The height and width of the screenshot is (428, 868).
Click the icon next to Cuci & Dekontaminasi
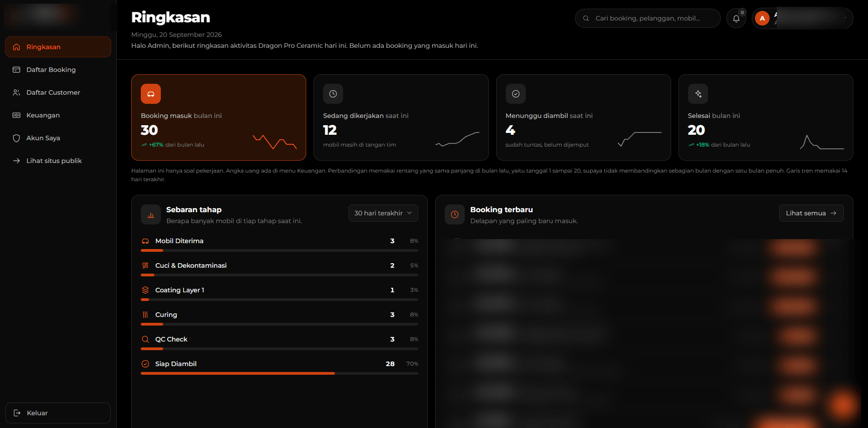pos(145,265)
